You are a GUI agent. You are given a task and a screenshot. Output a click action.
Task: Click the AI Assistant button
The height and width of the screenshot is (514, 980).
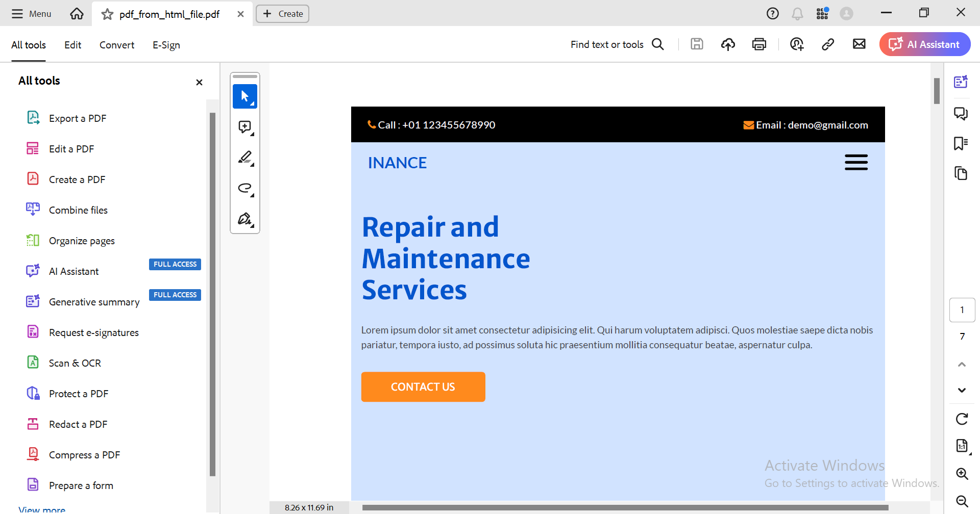pos(924,44)
